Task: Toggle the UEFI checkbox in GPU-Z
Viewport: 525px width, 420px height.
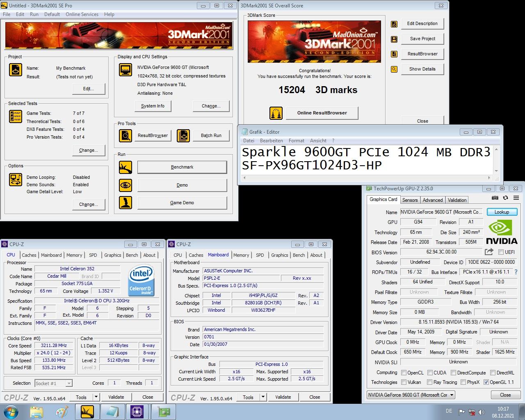Action: (501, 252)
